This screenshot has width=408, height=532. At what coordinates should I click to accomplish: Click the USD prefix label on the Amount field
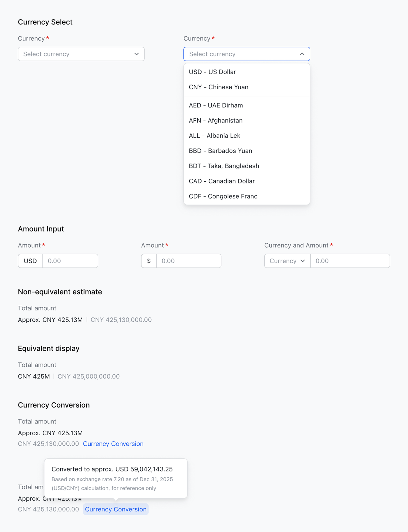pyautogui.click(x=30, y=261)
